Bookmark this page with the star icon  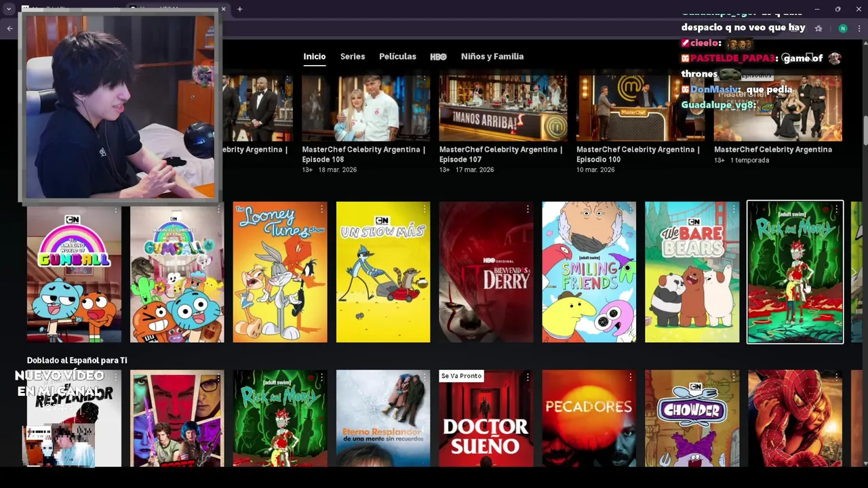818,28
